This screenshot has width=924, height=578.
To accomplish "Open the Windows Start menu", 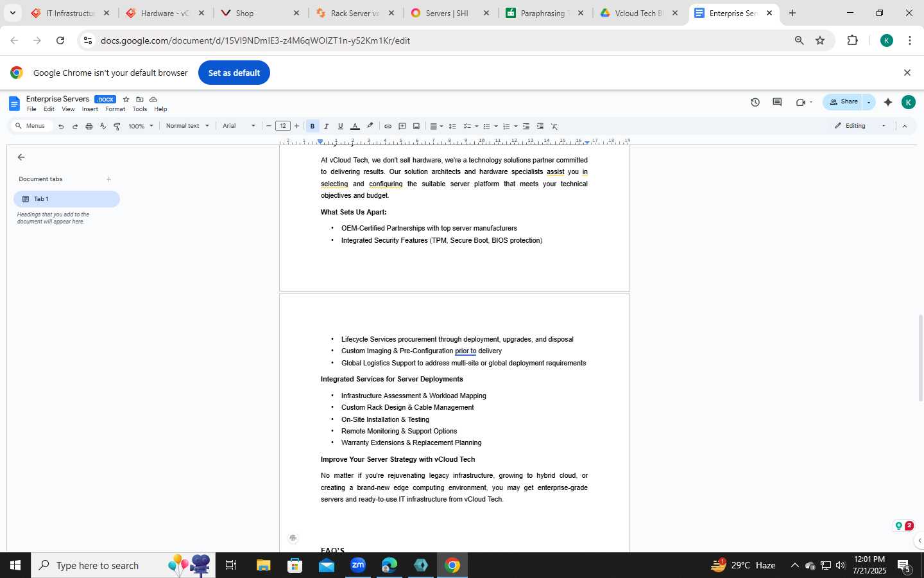I will click(x=15, y=565).
